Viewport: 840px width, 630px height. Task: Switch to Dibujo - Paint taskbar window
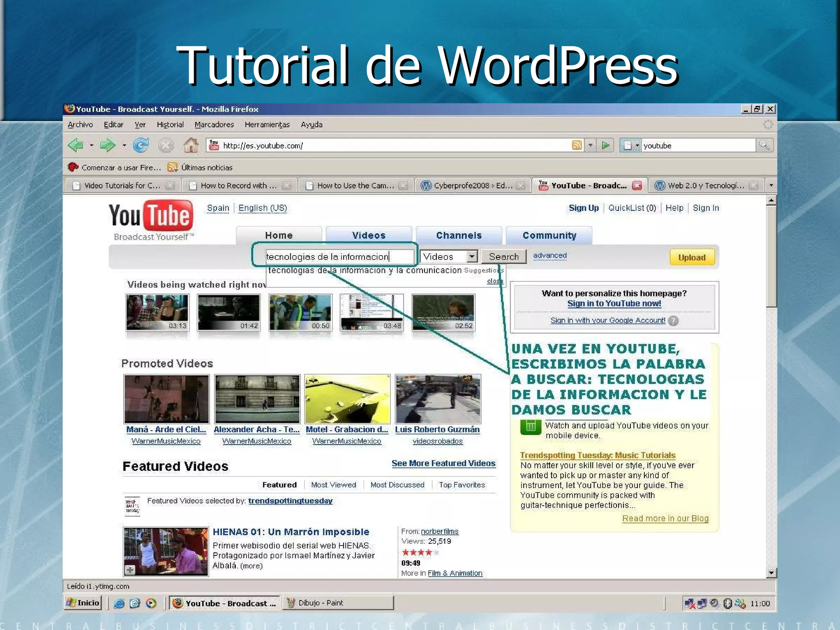pos(338,603)
